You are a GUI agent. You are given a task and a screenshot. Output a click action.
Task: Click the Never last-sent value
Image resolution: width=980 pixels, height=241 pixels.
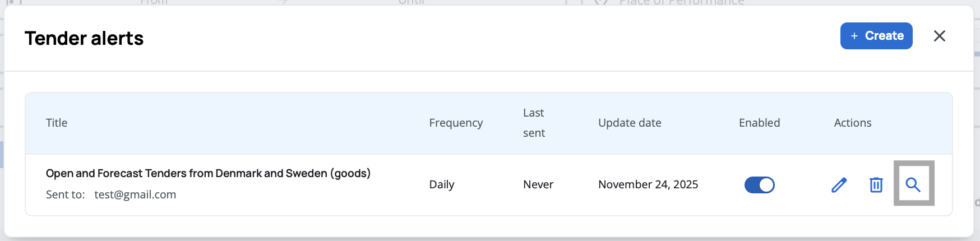pos(538,184)
